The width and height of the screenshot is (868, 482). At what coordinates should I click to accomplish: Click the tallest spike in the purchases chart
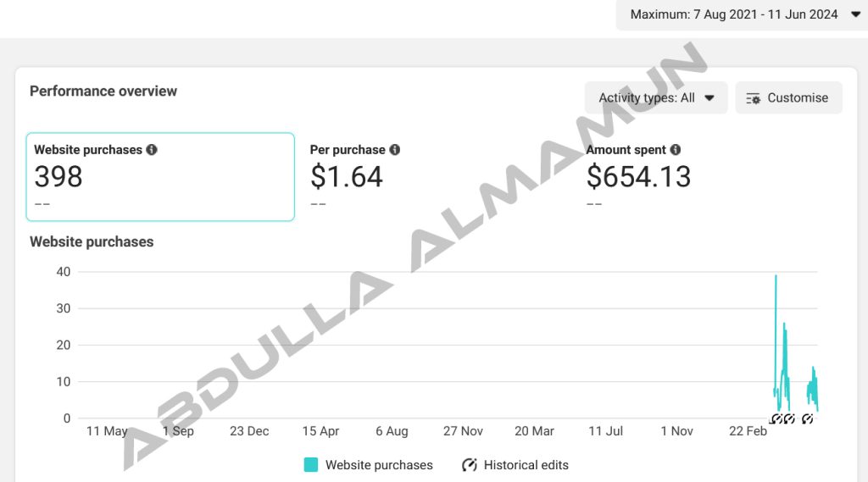pyautogui.click(x=776, y=280)
